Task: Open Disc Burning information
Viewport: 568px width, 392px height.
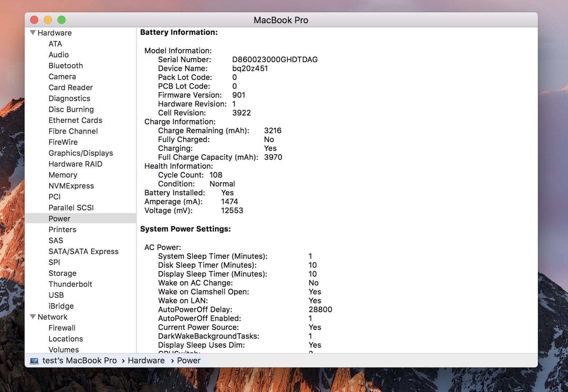Action: click(71, 109)
